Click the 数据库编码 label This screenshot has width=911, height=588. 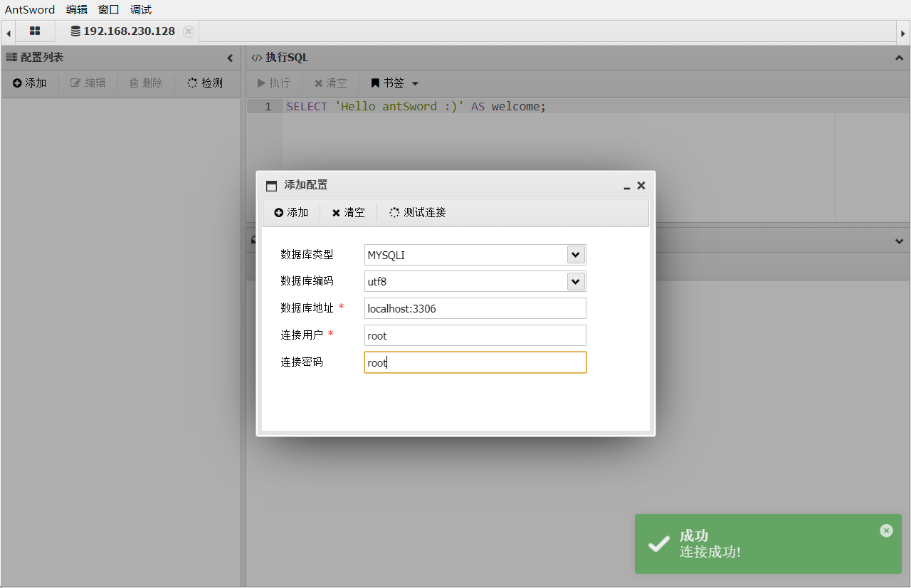307,281
